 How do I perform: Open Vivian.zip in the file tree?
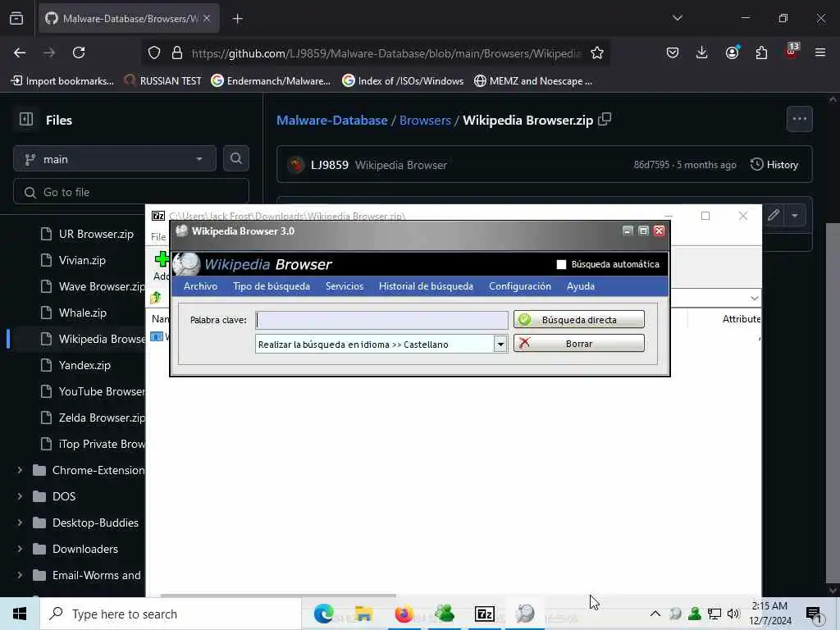pyautogui.click(x=82, y=260)
